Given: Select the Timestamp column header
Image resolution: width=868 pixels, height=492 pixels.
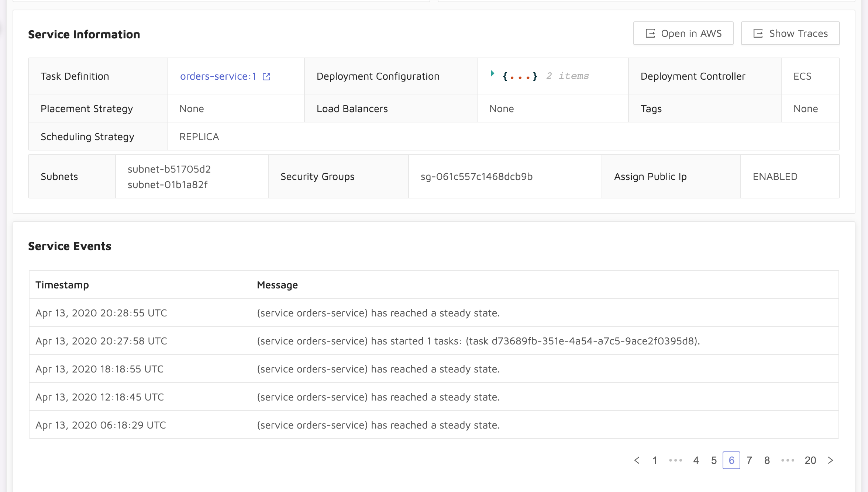Looking at the screenshot, I should click(x=62, y=285).
